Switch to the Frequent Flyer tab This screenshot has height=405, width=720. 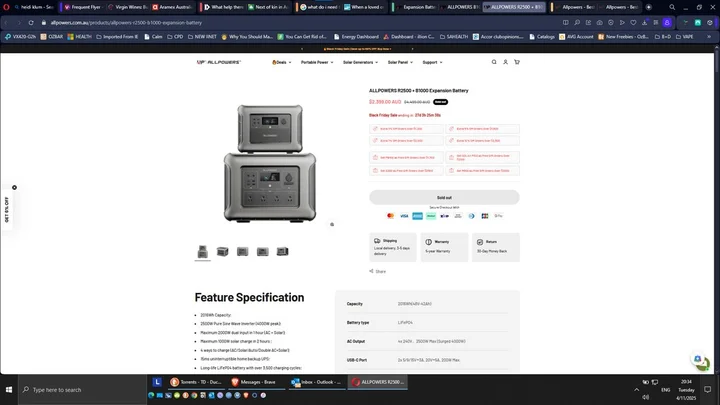(x=83, y=7)
